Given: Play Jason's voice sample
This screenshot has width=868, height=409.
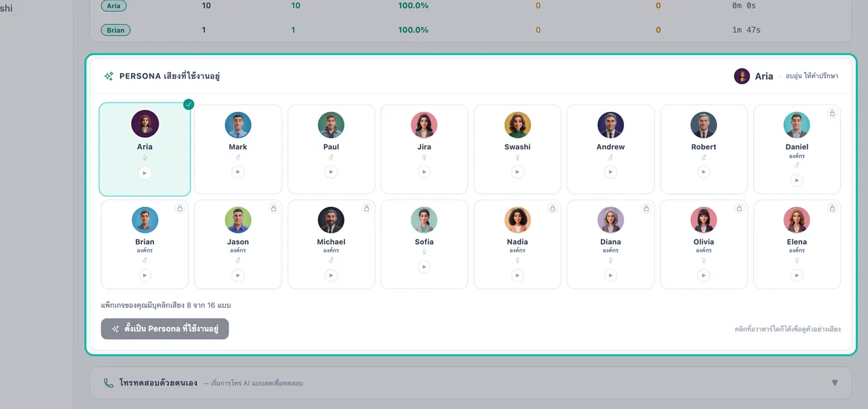Looking at the screenshot, I should 238,275.
